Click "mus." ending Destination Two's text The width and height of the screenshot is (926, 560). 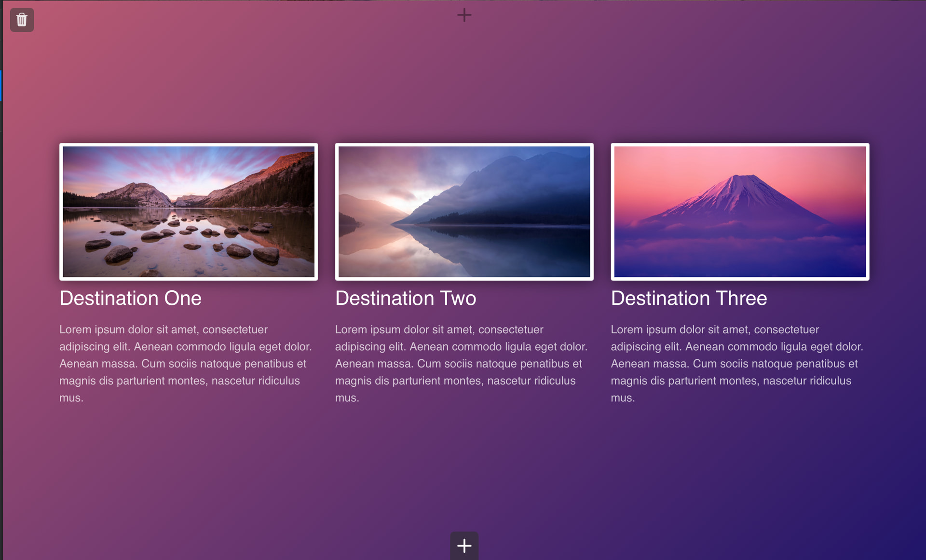coord(347,398)
